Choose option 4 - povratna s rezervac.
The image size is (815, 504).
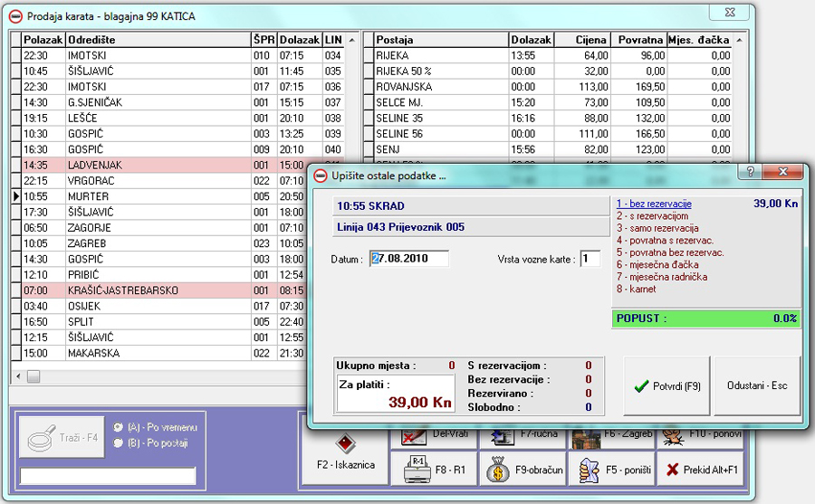(x=666, y=240)
